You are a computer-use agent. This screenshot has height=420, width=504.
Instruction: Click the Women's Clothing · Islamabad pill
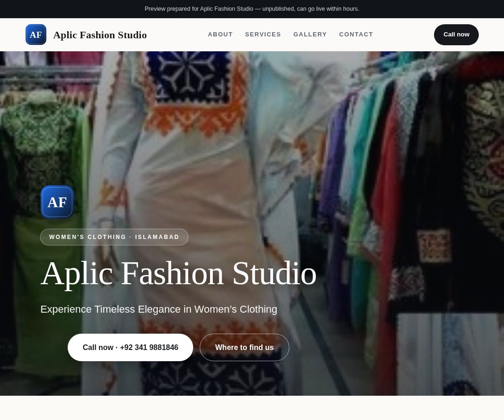(114, 237)
